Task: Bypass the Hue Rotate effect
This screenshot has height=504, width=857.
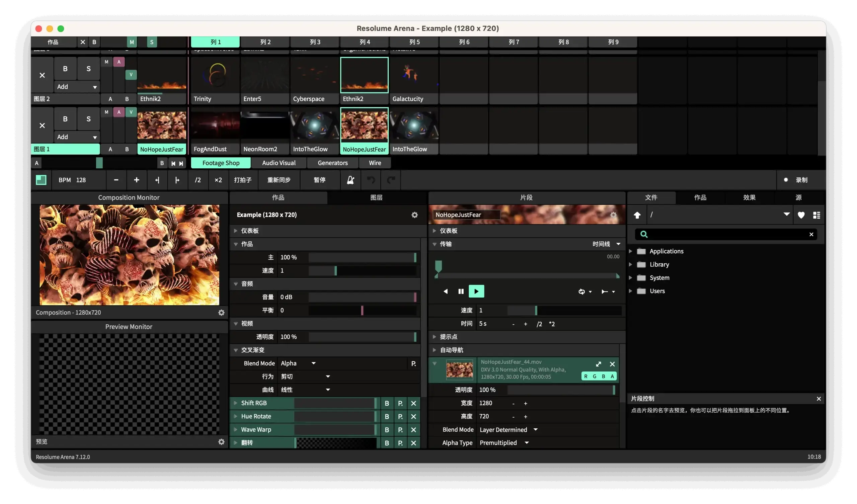Action: (x=387, y=417)
